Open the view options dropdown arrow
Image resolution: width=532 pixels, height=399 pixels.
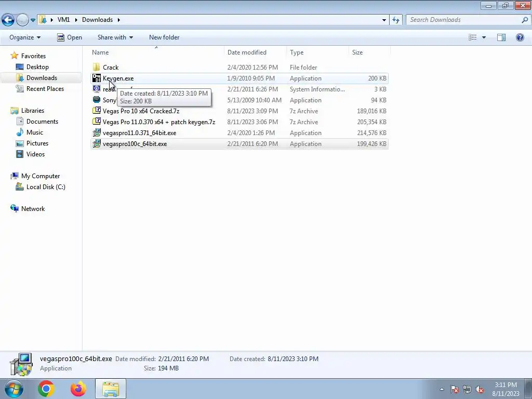tap(484, 37)
